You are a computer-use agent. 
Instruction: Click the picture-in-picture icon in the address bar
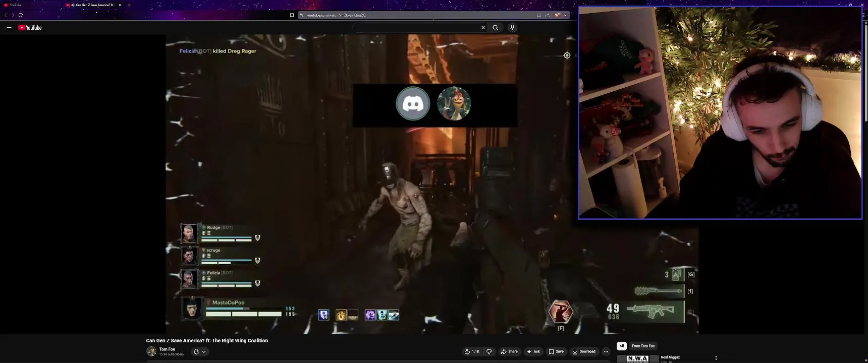click(539, 15)
